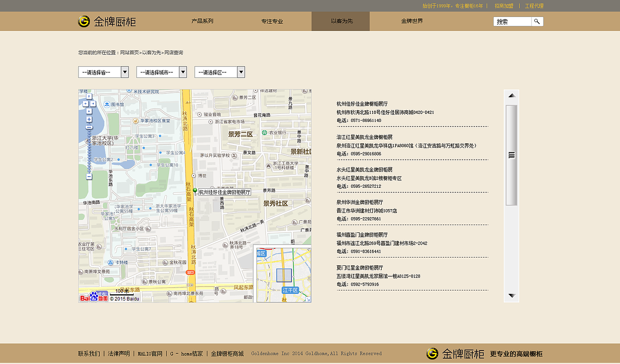The height and width of the screenshot is (364, 620).
Task: Click the store list scroll down arrow
Action: coord(511,295)
